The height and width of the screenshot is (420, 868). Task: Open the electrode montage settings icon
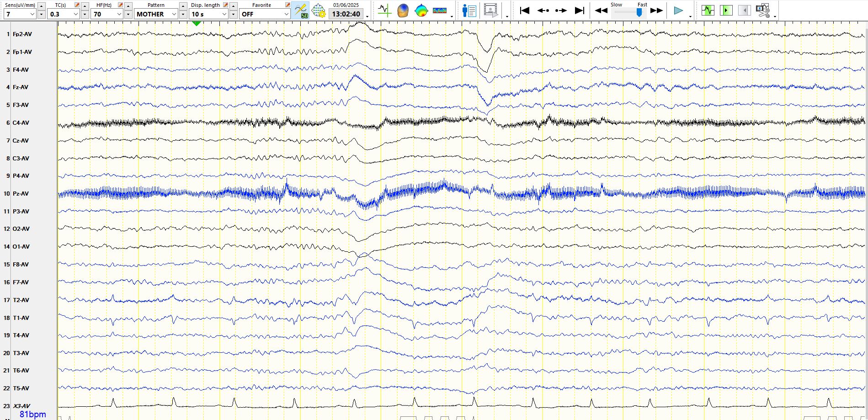[x=319, y=11]
